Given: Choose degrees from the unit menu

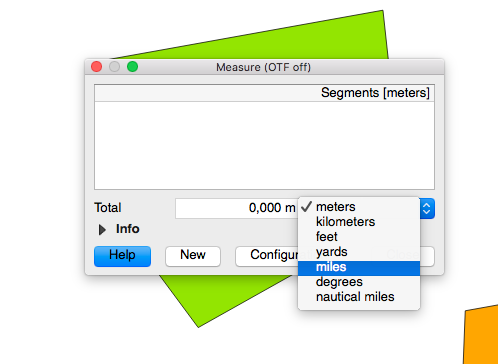Looking at the screenshot, I should (x=359, y=282).
